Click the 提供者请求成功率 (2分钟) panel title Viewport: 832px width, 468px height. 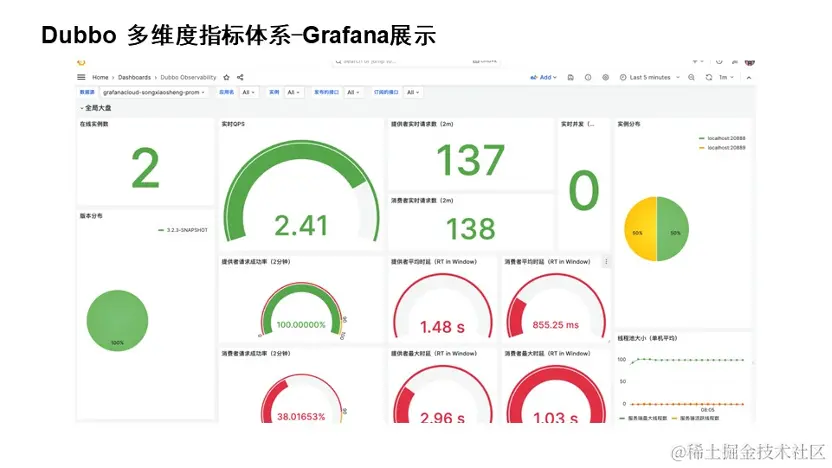256,262
